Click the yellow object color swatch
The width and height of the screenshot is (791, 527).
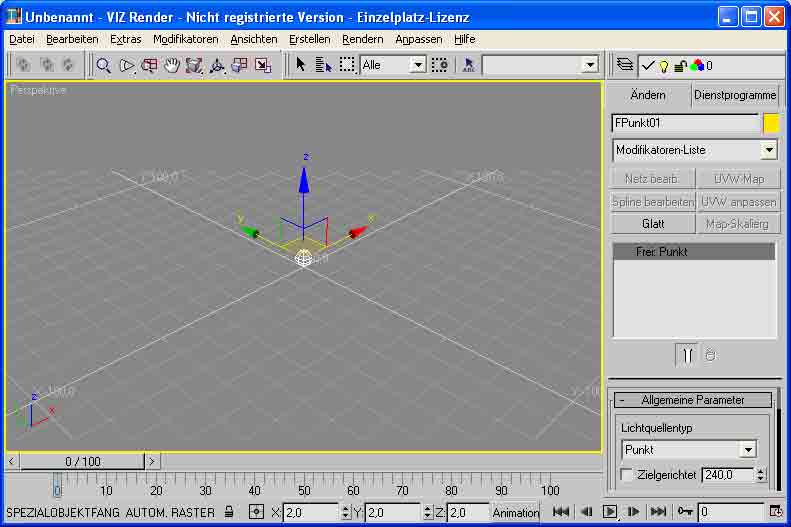(771, 123)
